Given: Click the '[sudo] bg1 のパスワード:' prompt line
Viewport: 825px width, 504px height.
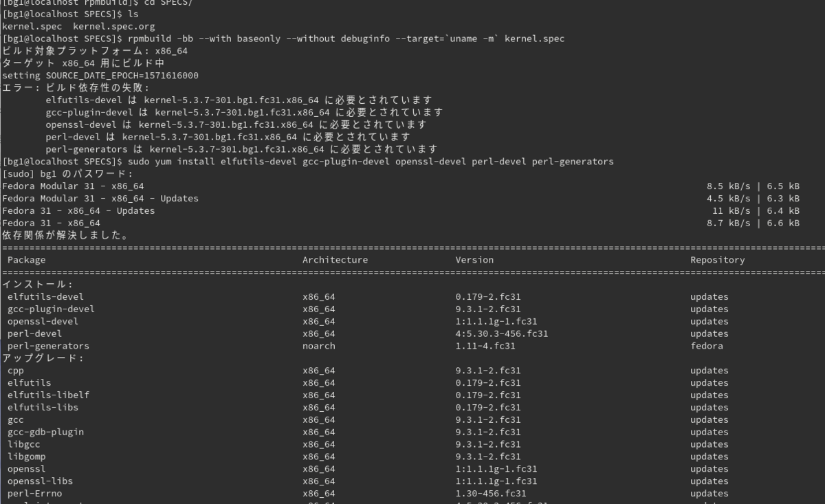Looking at the screenshot, I should tap(68, 174).
